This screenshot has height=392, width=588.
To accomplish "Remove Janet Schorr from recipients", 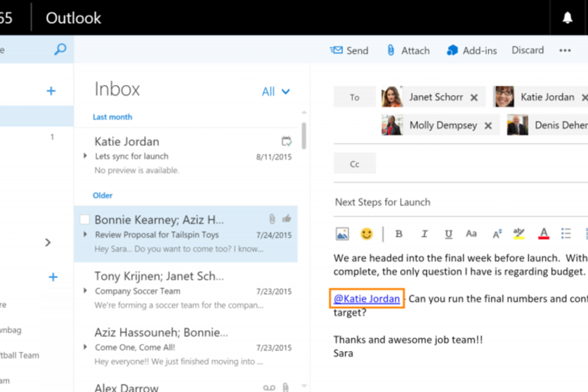I will coord(474,97).
